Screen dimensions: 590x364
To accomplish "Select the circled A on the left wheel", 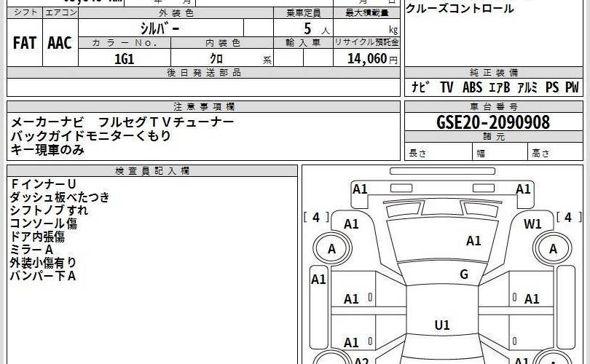I will tap(333, 249).
